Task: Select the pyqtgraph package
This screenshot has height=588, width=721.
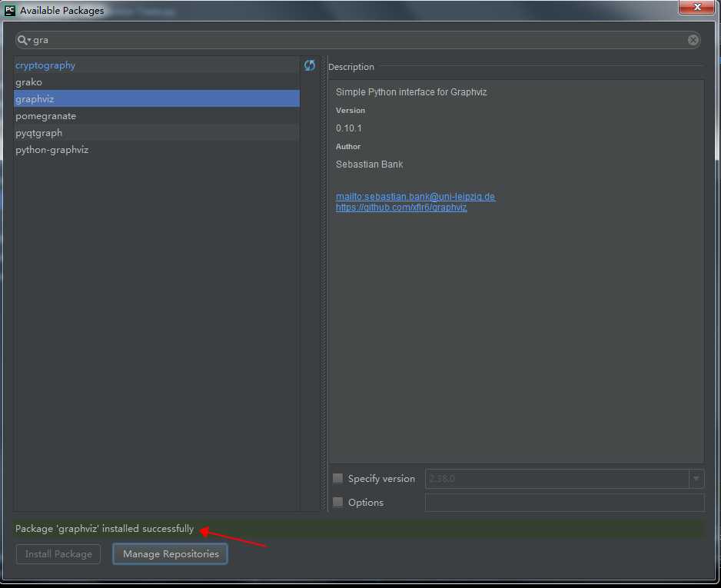Action: tap(157, 133)
